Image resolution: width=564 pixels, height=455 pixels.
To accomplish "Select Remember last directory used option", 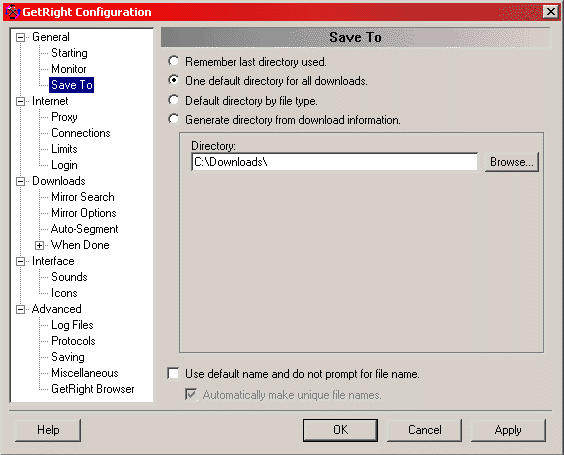I will pyautogui.click(x=173, y=61).
